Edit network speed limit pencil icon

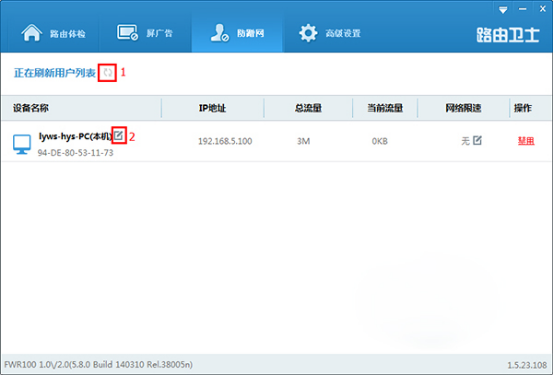click(477, 140)
